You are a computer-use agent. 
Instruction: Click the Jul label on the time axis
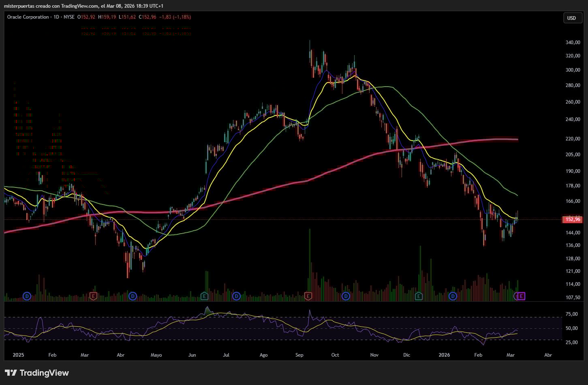pyautogui.click(x=226, y=355)
